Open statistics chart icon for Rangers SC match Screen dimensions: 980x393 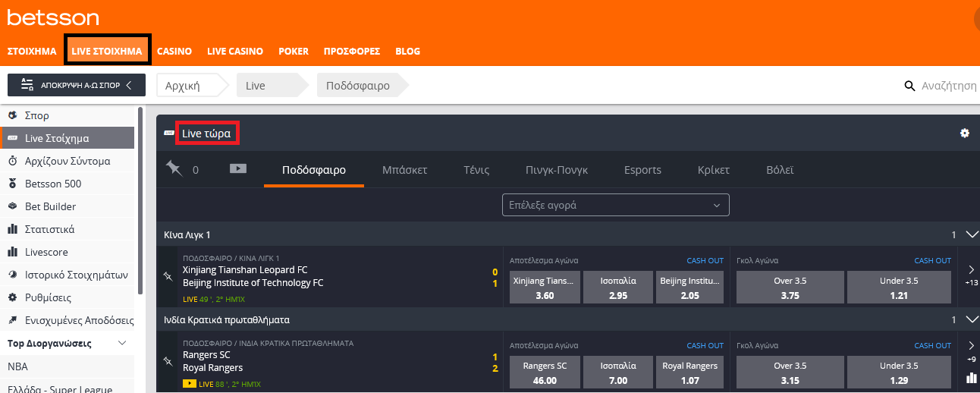(971, 378)
